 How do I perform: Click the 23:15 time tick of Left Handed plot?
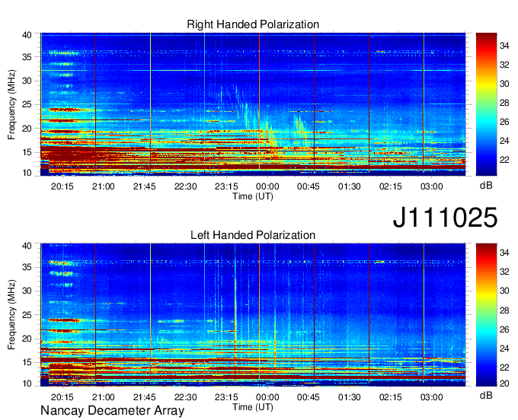[226, 397]
